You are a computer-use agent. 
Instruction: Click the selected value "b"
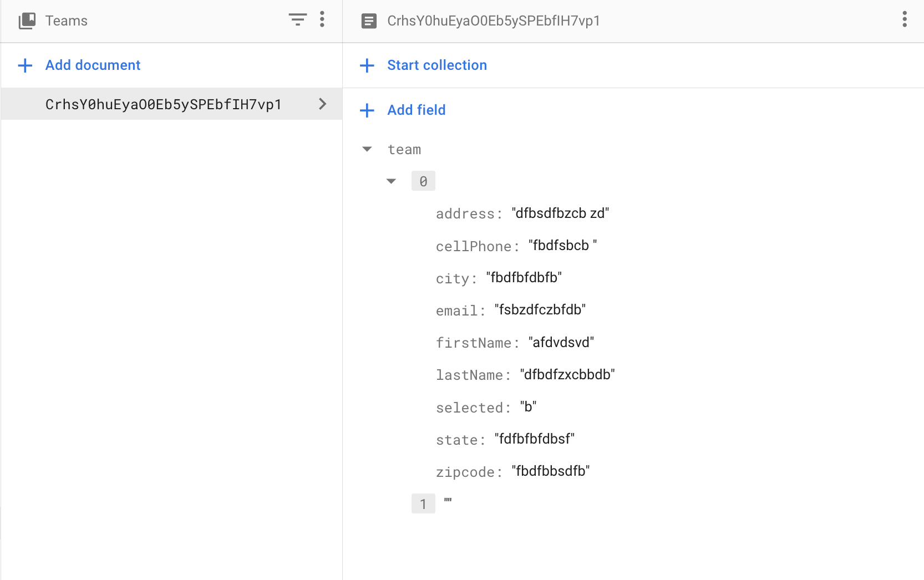coord(529,408)
